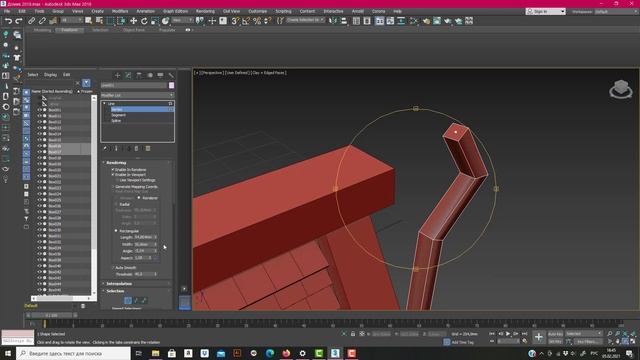Click the Play Animation button
The width and height of the screenshot is (640, 360).
(x=508, y=334)
